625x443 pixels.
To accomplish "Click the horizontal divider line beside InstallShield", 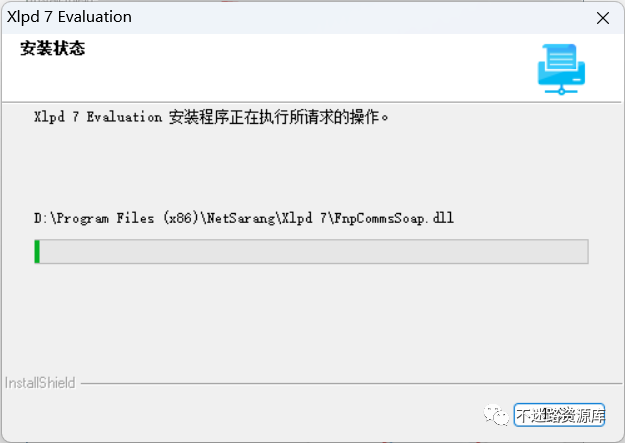I will coord(351,384).
